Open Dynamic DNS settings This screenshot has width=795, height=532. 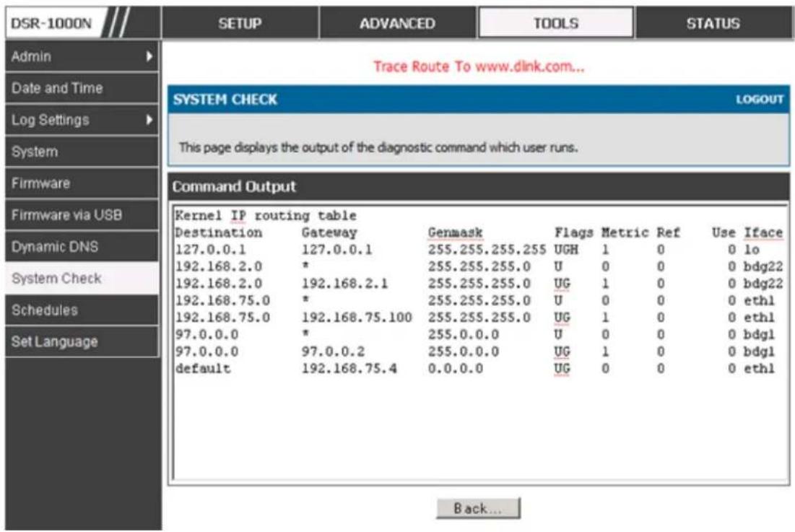(82, 247)
